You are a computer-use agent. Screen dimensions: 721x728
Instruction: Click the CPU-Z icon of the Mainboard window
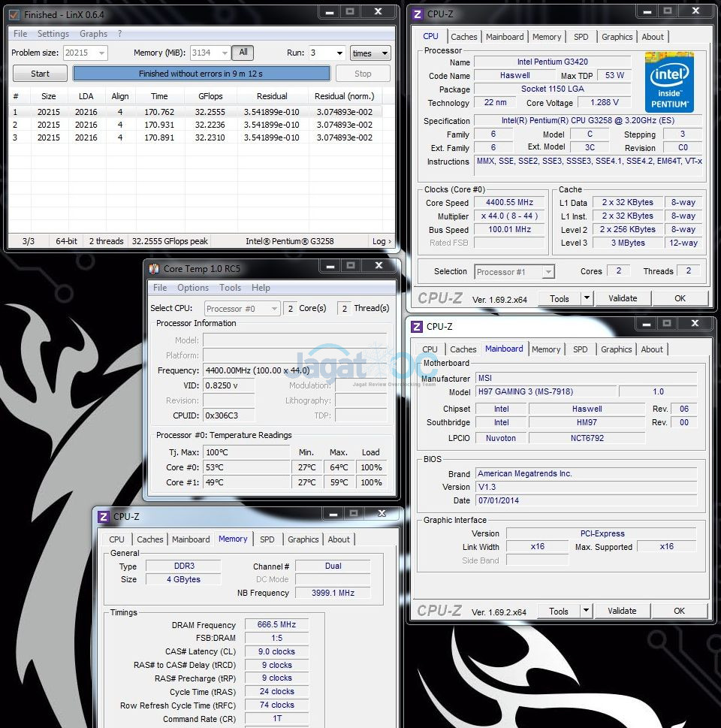click(x=416, y=327)
